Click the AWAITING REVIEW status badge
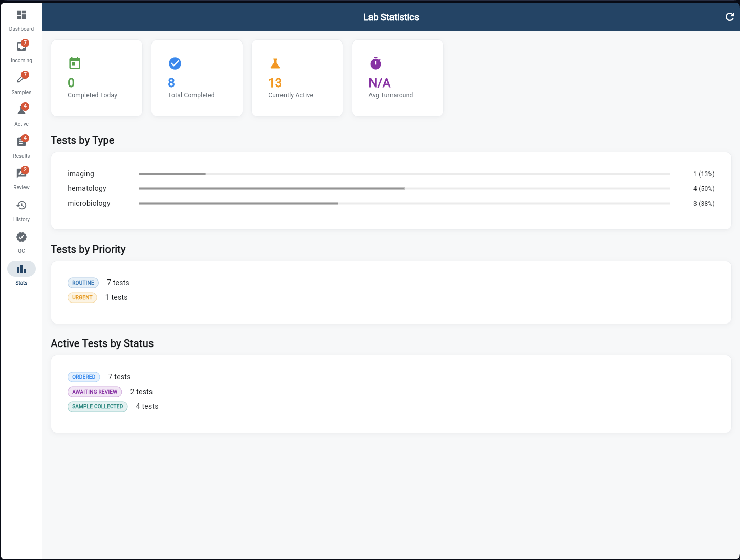740x560 pixels. click(94, 392)
